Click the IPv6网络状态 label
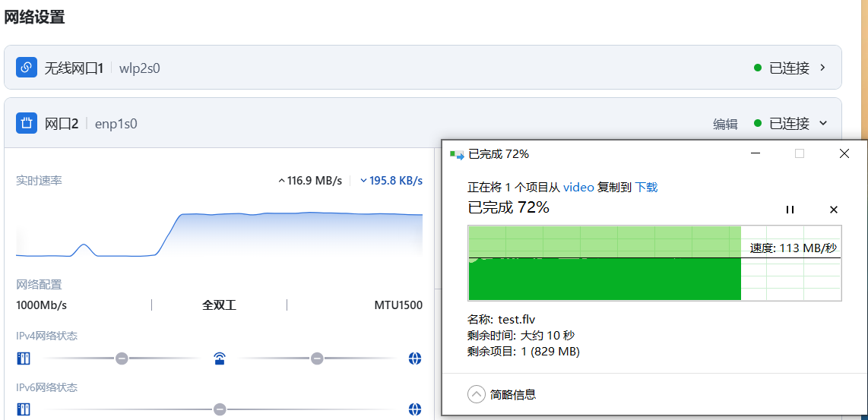 (46, 387)
